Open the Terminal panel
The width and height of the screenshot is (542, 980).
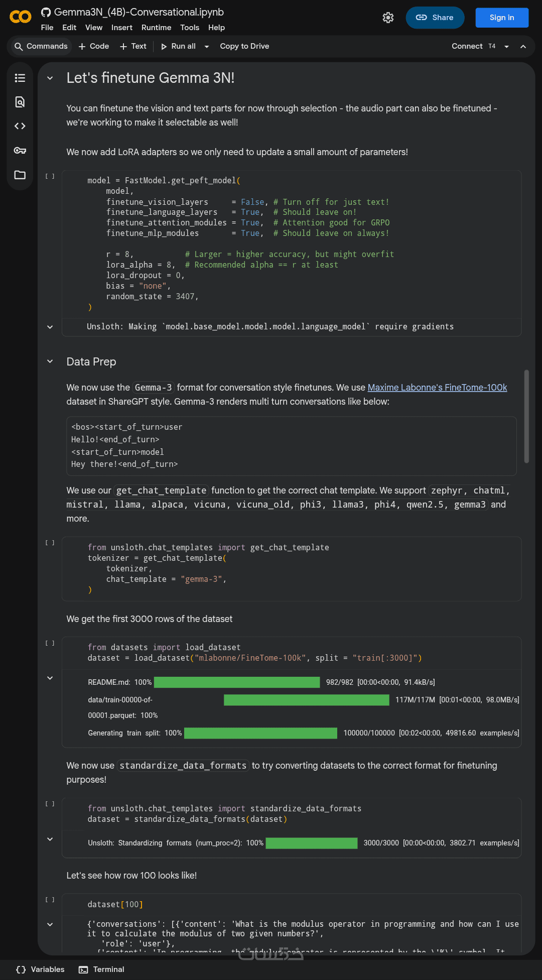point(102,969)
